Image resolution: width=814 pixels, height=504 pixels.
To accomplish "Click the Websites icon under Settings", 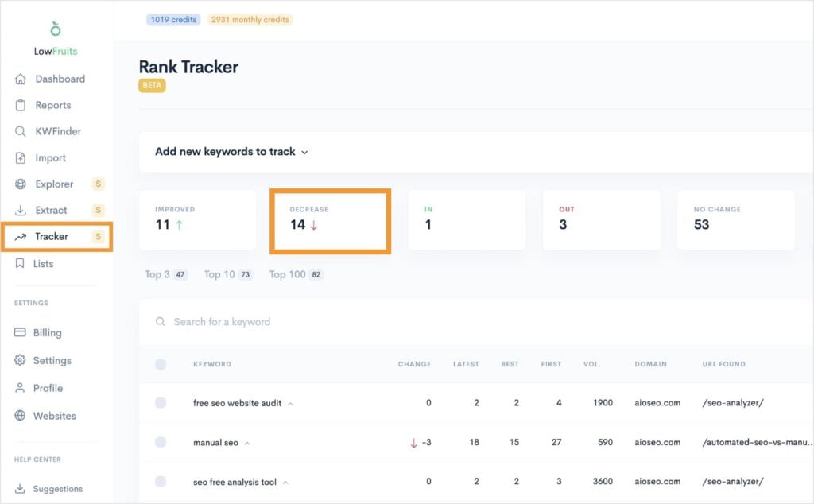I will pyautogui.click(x=56, y=416).
